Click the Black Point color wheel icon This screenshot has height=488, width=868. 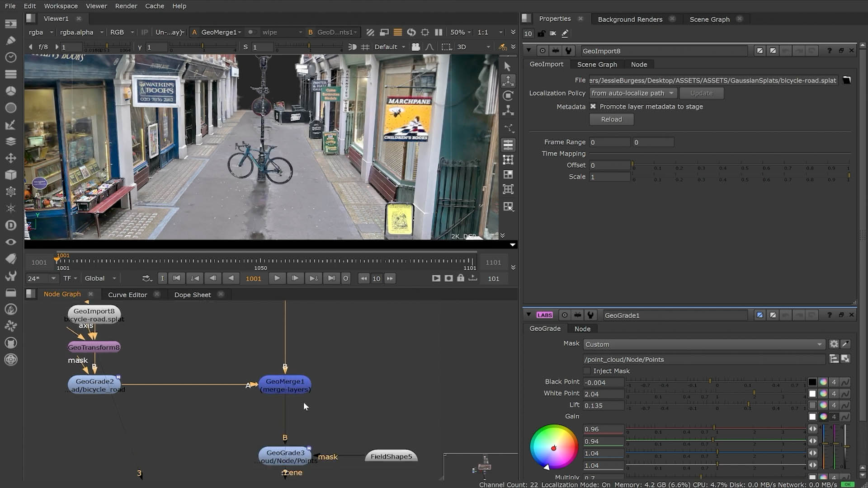point(823,382)
